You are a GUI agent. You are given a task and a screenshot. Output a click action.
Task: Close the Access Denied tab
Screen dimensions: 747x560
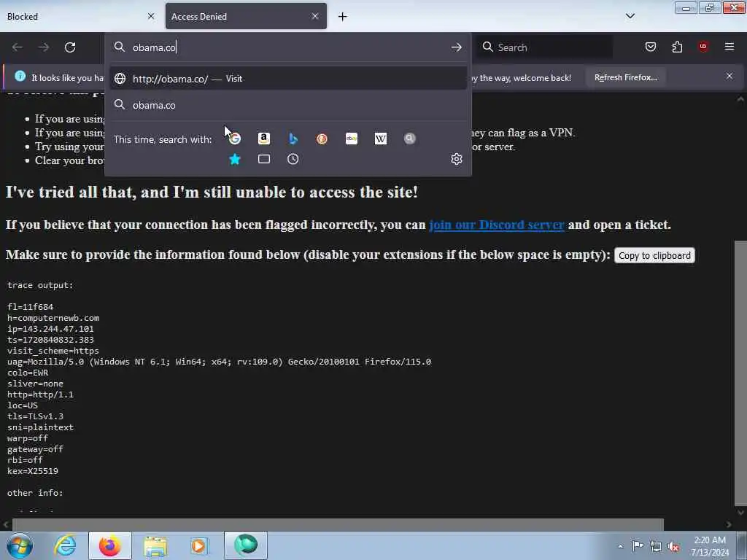coord(315,16)
